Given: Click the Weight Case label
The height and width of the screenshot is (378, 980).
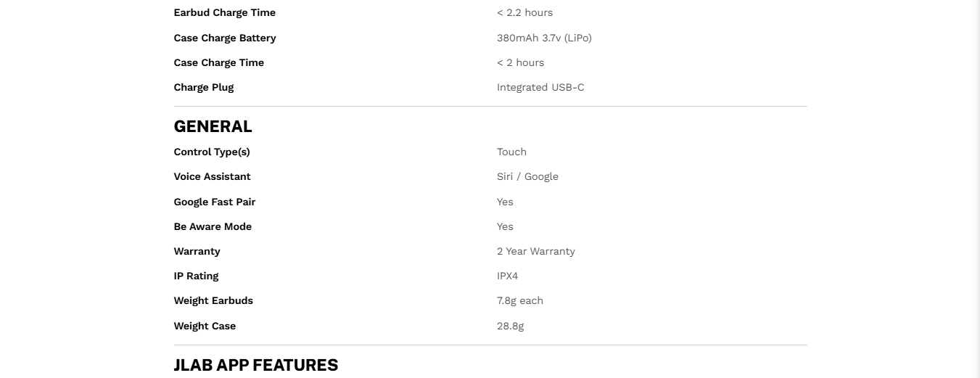Looking at the screenshot, I should (205, 326).
